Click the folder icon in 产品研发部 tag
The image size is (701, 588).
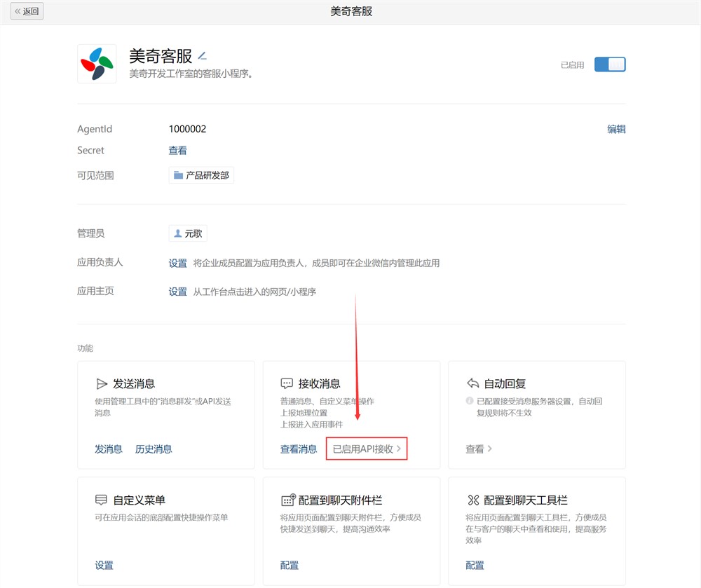point(178,175)
